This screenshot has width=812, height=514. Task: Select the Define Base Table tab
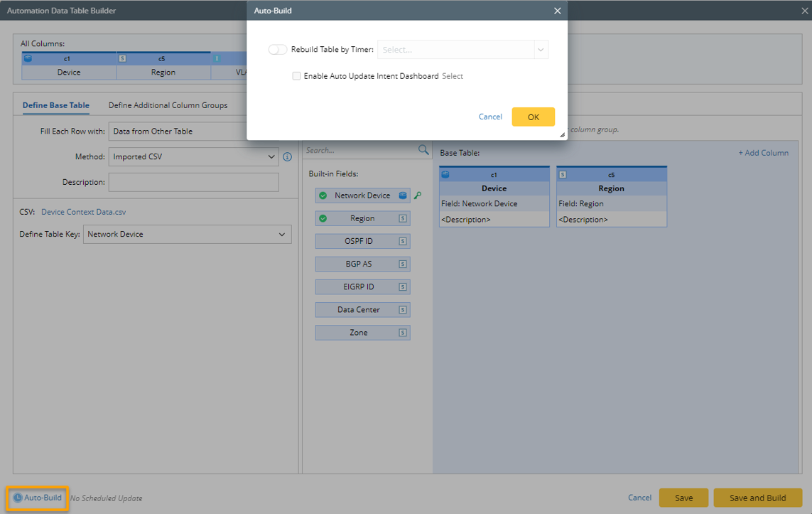coord(56,105)
